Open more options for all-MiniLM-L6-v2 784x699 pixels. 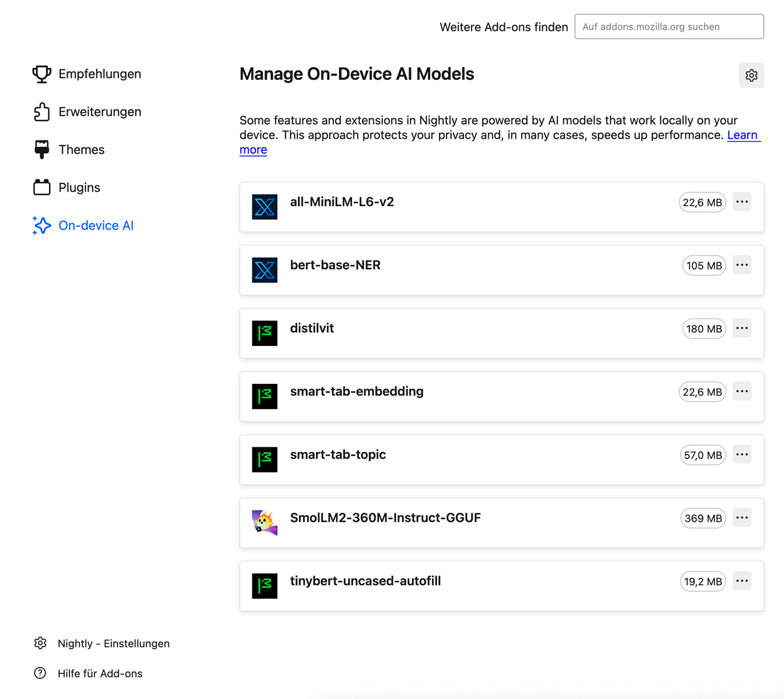(x=741, y=202)
